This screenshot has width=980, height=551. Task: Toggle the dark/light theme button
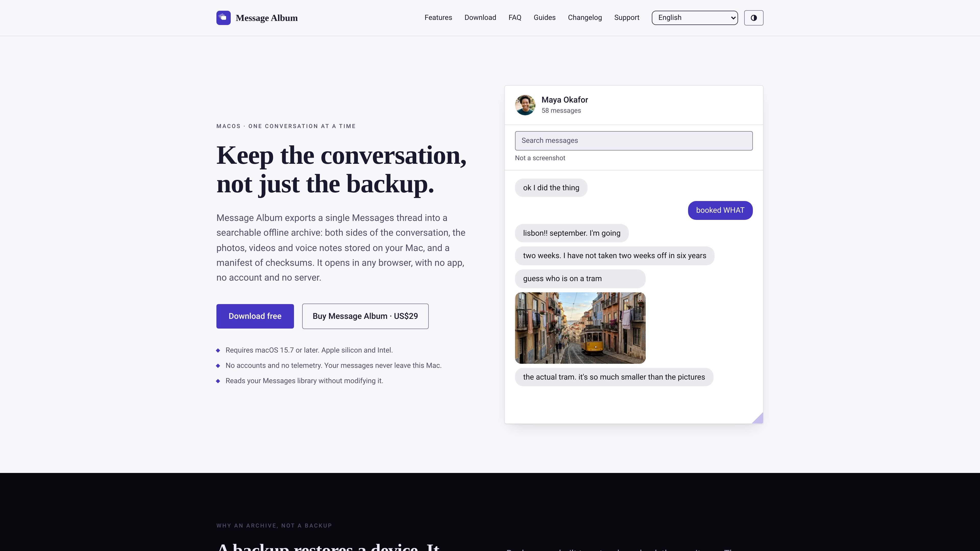point(754,18)
